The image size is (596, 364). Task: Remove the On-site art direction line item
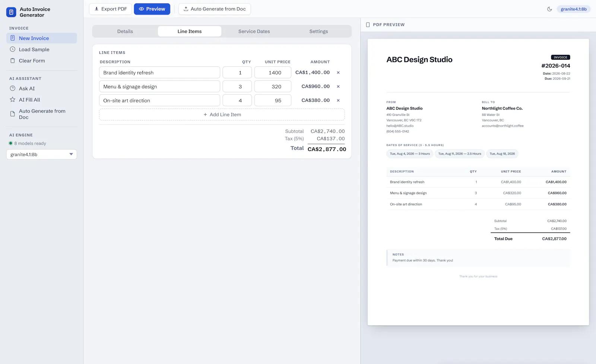[338, 100]
